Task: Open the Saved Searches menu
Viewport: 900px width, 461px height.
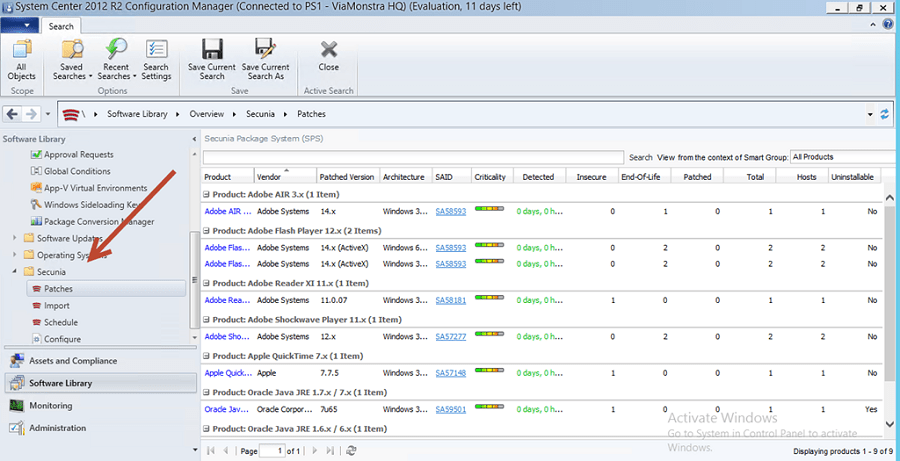Action: 71,60
